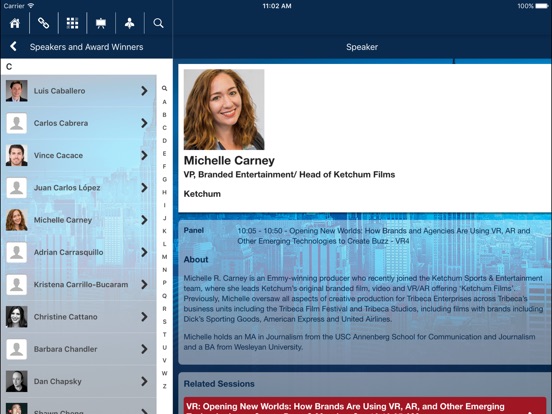Jump to letter Z in index
The width and height of the screenshot is (552, 414).
[x=164, y=386]
